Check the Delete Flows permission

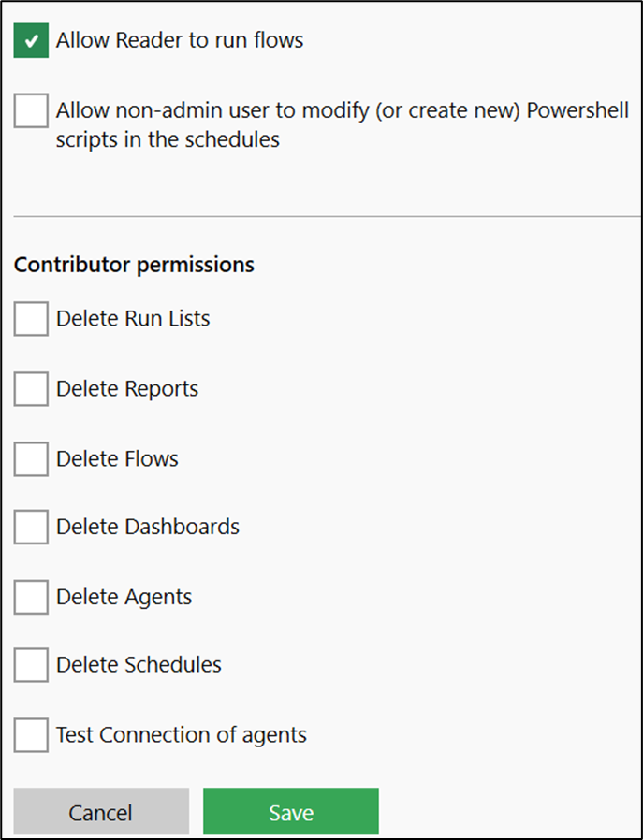click(30, 458)
